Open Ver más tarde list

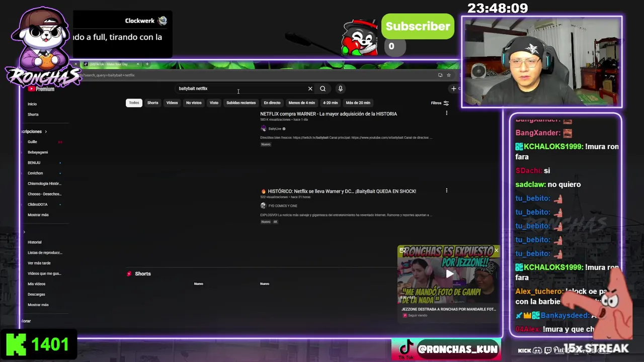click(39, 263)
